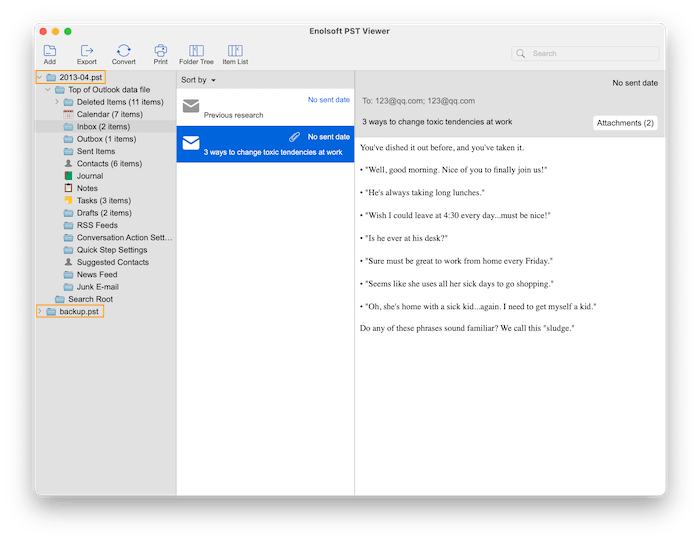Click the paperclip attachment icon on selected email
The height and width of the screenshot is (541, 700).
[x=295, y=136]
